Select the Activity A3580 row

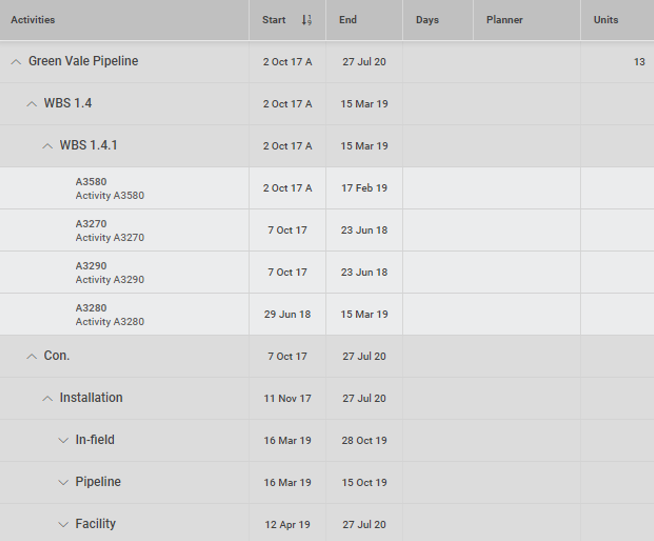pos(110,189)
